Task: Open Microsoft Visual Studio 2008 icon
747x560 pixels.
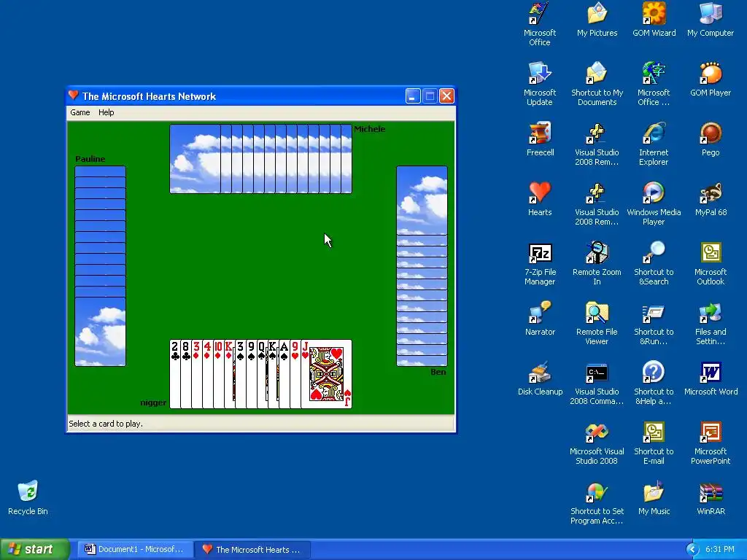Action: tap(597, 443)
